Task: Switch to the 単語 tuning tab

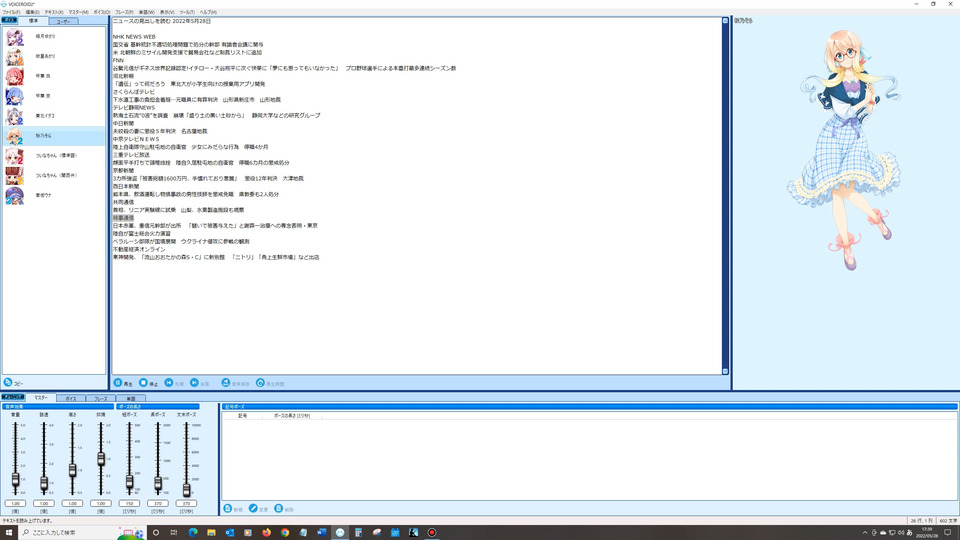Action: coord(130,399)
